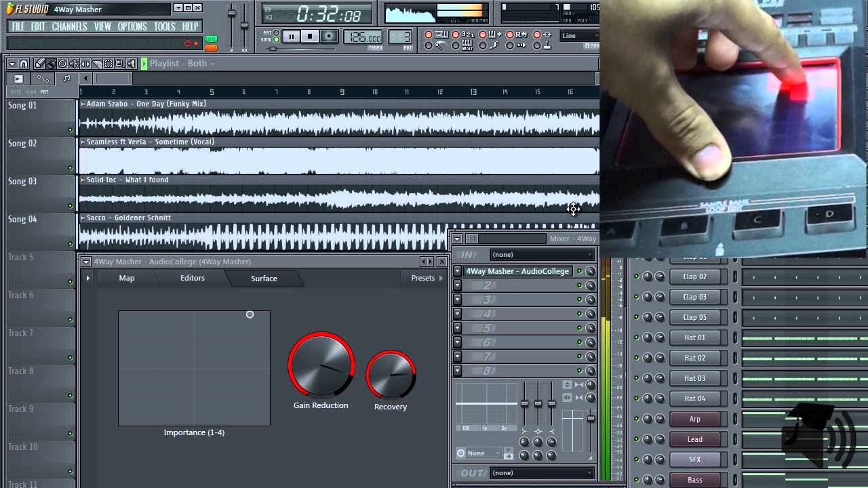Click the mixer track volume fader
Image resolution: width=868 pixels, height=488 pixels.
pyautogui.click(x=591, y=420)
